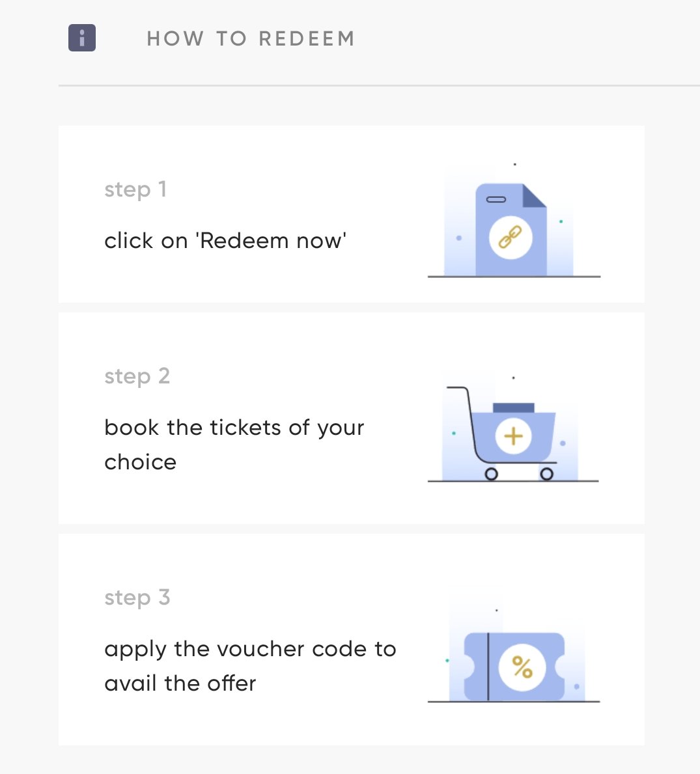Image resolution: width=700 pixels, height=774 pixels.
Task: Click the percent symbol on the voucher
Action: (x=522, y=667)
